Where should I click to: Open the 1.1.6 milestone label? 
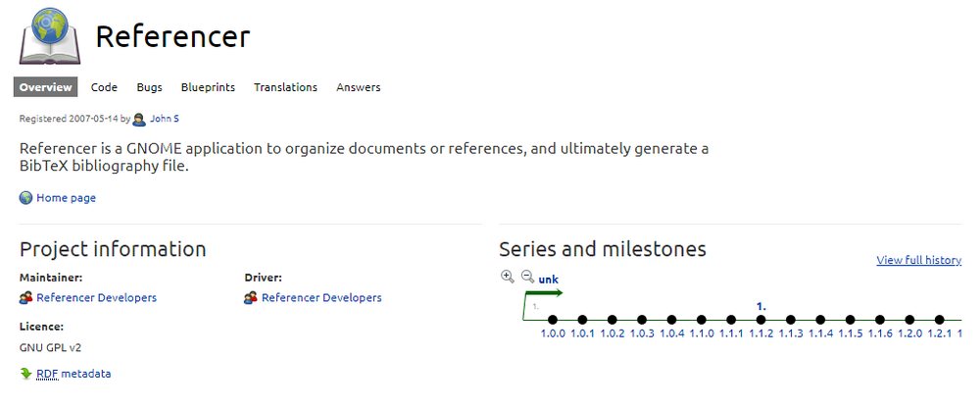[x=880, y=333]
